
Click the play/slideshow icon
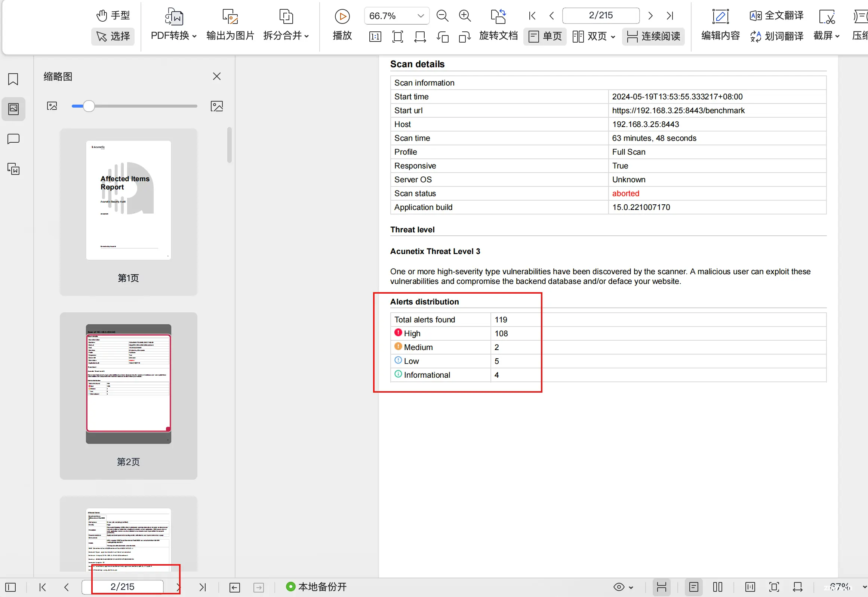click(x=343, y=16)
